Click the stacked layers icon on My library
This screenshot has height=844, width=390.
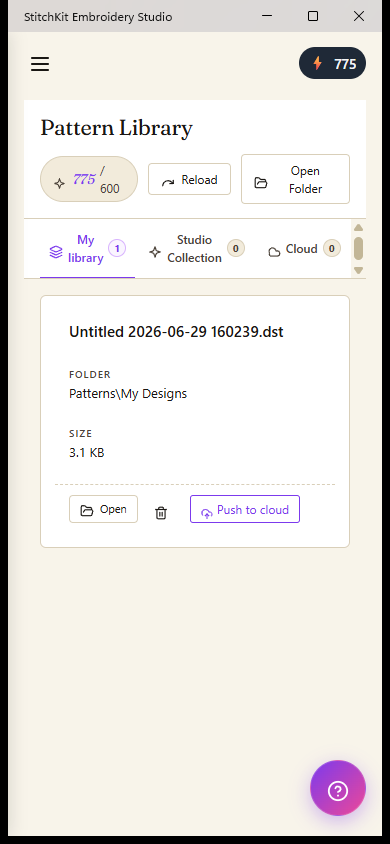coord(55,251)
